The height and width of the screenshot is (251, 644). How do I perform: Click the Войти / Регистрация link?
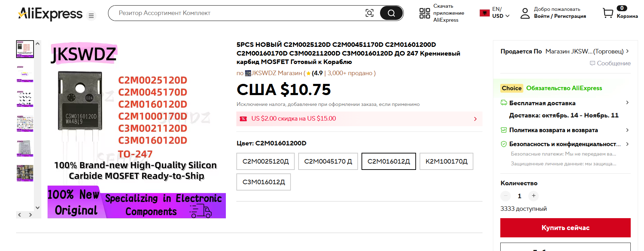pos(560,16)
